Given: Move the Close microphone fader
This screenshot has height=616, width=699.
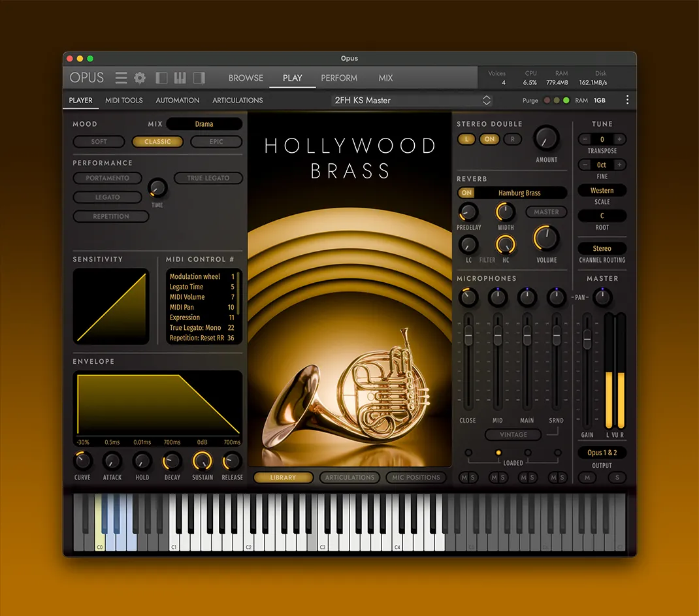Looking at the screenshot, I should click(x=468, y=335).
